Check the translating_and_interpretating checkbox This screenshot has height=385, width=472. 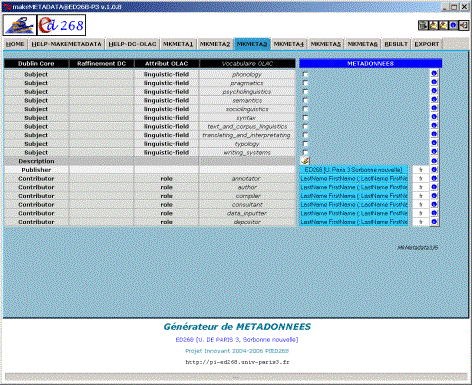pos(305,135)
